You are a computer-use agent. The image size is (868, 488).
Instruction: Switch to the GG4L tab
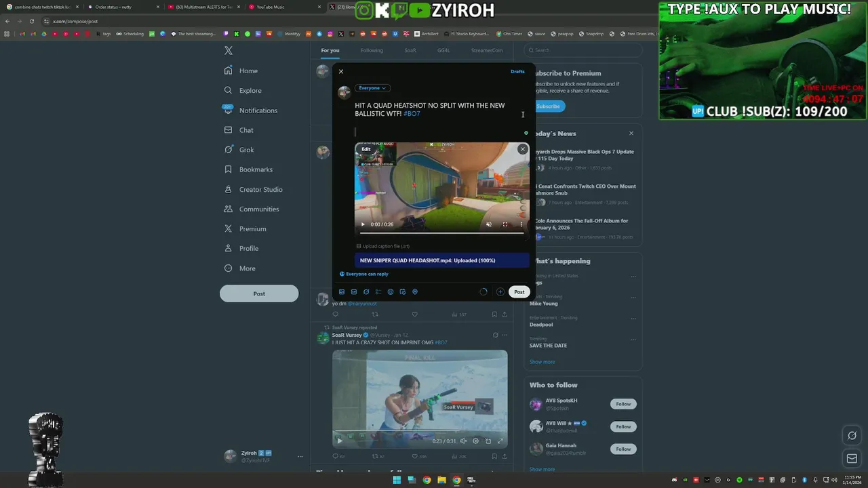[443, 50]
